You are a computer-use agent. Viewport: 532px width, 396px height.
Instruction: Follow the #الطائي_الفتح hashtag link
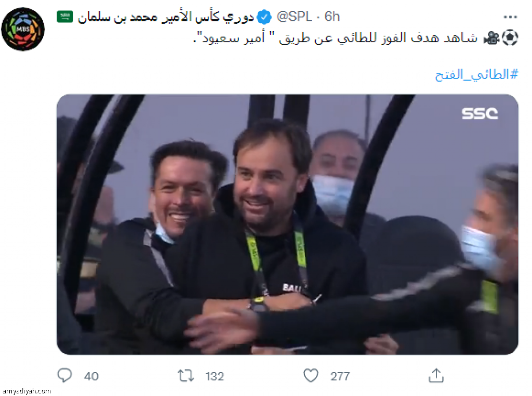[476, 74]
